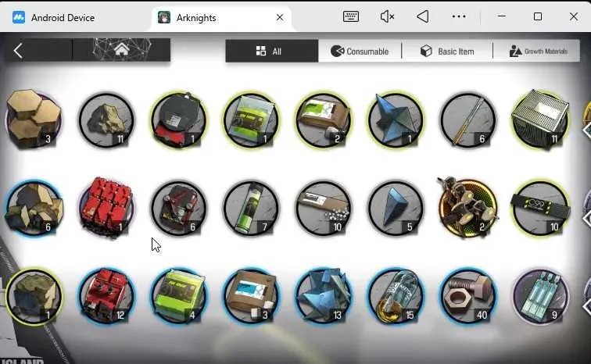591x364 pixels.
Task: Select the metal mesh cube item with 11
Action: tap(540, 119)
